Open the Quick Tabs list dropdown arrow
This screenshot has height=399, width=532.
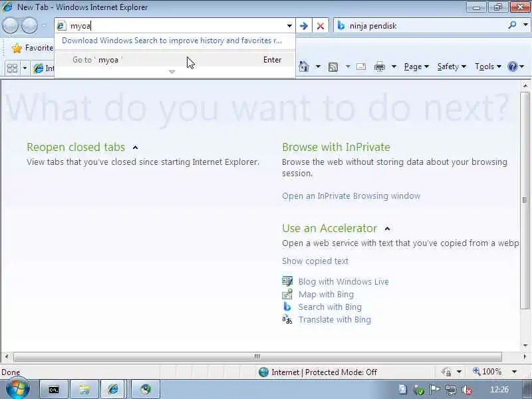tap(25, 68)
